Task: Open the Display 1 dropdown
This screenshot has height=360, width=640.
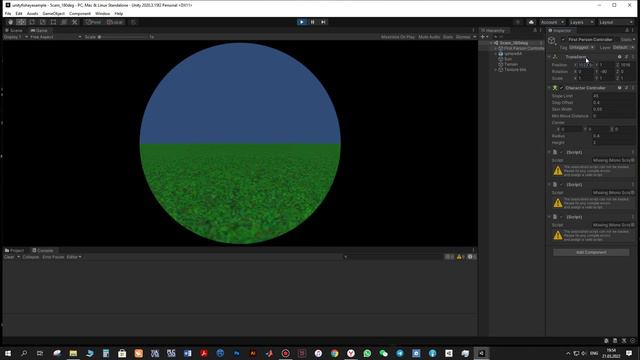Action: coord(16,37)
